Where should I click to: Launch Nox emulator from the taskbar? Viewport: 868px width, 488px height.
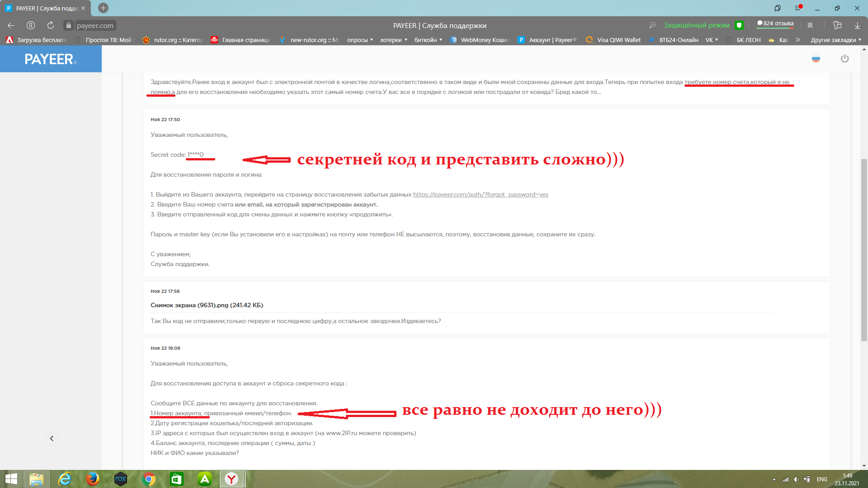pyautogui.click(x=121, y=479)
